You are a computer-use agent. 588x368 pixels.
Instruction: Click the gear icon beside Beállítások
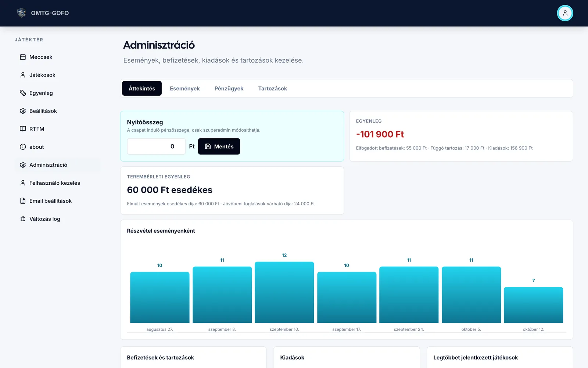(x=23, y=111)
